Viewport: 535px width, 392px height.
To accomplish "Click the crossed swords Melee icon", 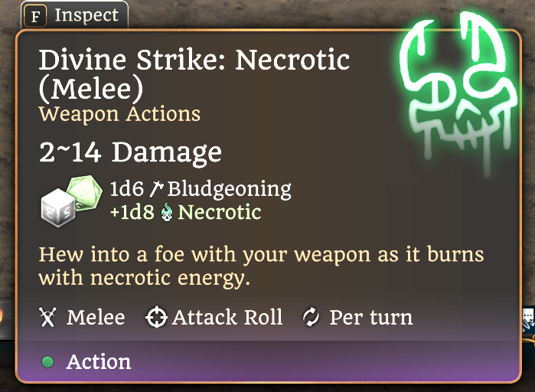I will (x=47, y=317).
